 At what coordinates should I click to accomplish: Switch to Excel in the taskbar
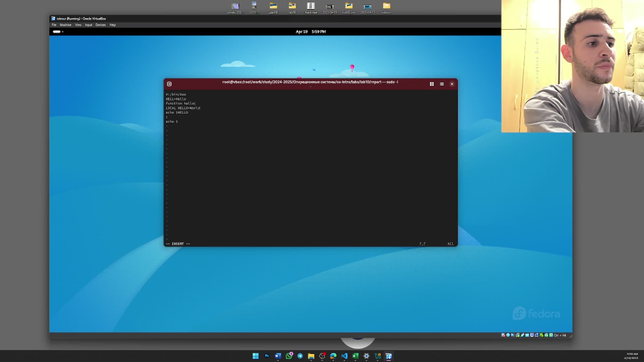355,356
